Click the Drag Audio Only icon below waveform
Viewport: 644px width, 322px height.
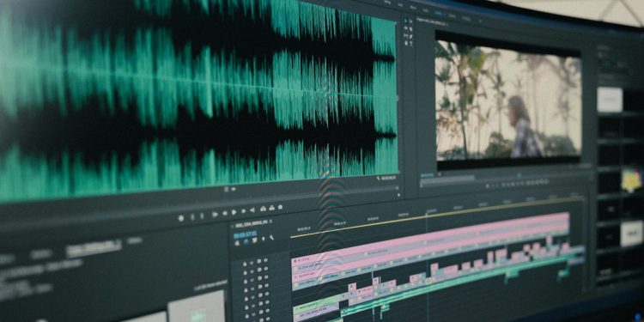point(234,190)
